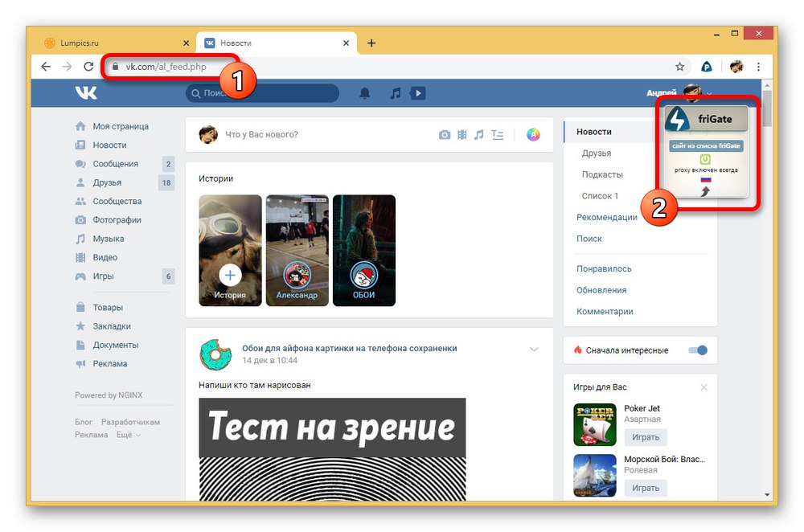Switch to the Lumpics.ru tab
This screenshot has width=804, height=532.
point(115,43)
